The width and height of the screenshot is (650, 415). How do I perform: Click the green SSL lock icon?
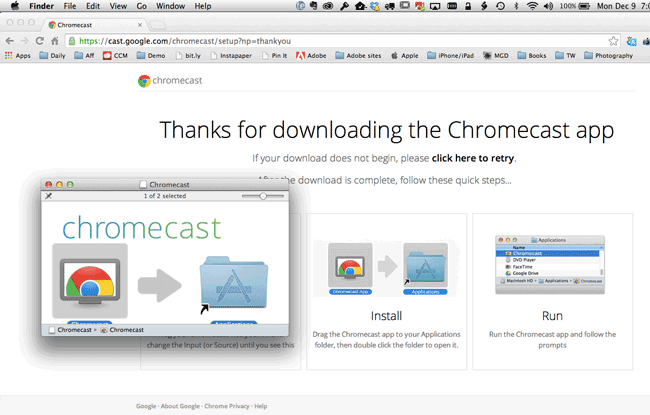[x=72, y=41]
